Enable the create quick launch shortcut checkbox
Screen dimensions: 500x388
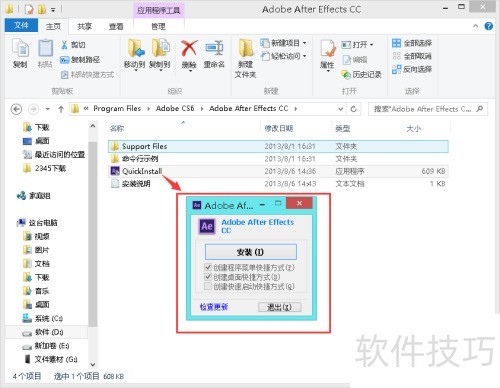208,286
